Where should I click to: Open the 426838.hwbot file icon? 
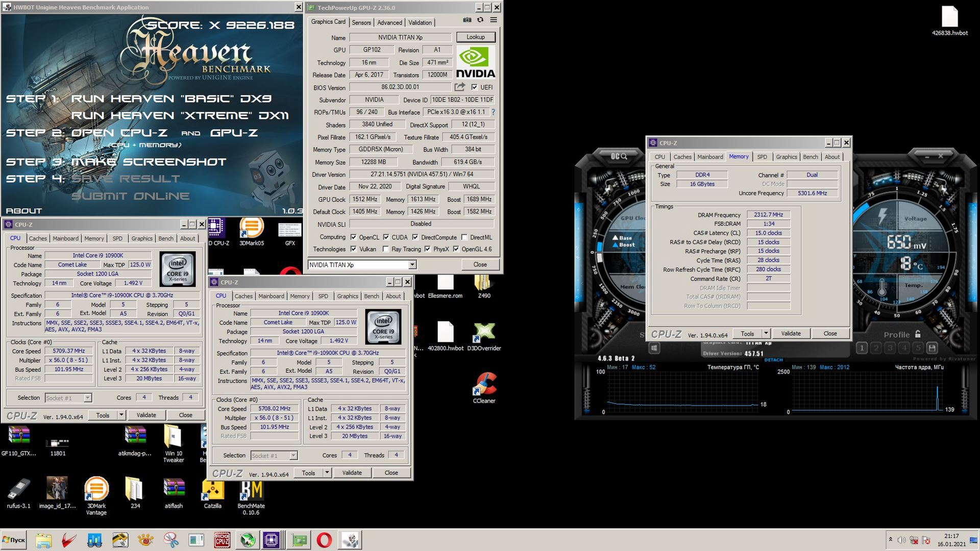950,20
